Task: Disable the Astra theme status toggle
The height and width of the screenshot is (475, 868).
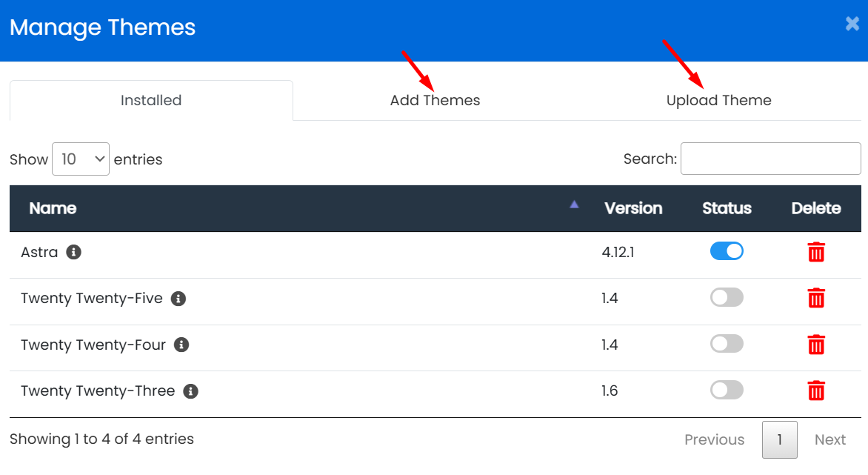Action: click(727, 252)
